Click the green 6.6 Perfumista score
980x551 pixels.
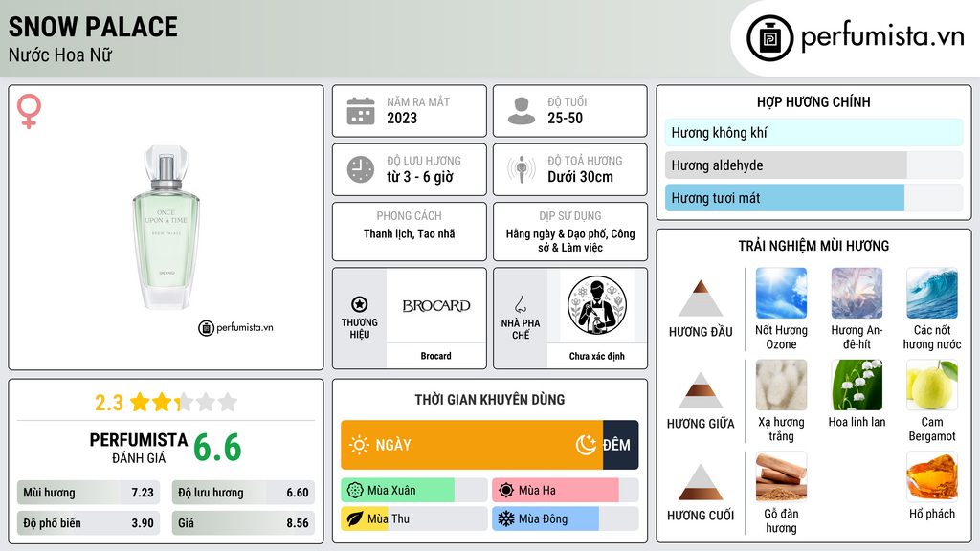(x=217, y=448)
